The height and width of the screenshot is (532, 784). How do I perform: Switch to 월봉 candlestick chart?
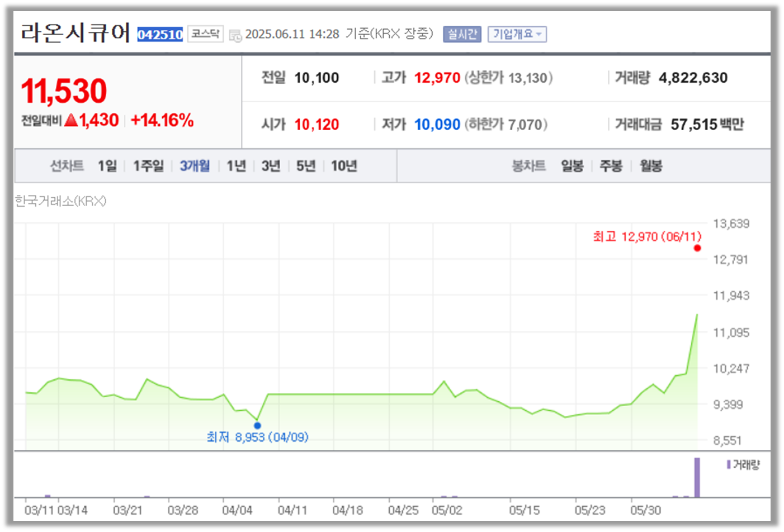(651, 166)
